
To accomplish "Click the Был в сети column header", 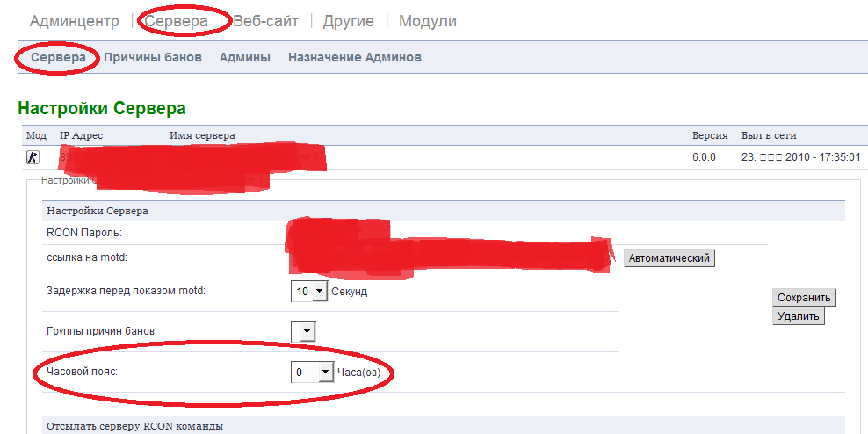I will point(769,135).
